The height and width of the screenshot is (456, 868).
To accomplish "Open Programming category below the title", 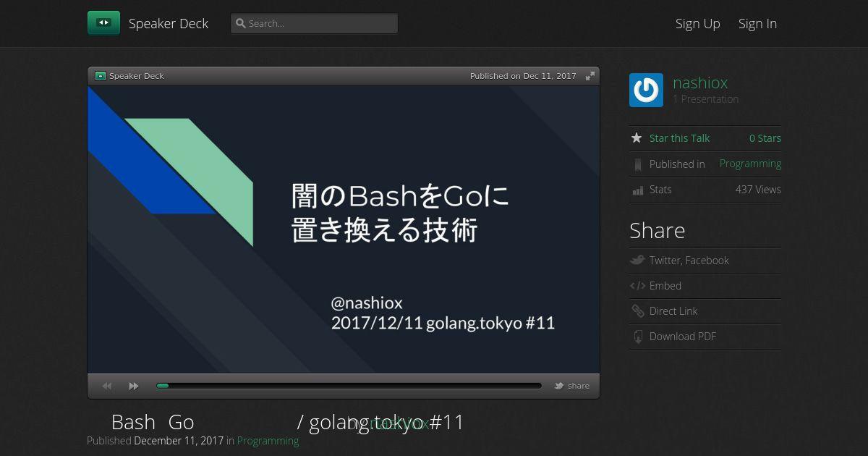I will [x=268, y=441].
